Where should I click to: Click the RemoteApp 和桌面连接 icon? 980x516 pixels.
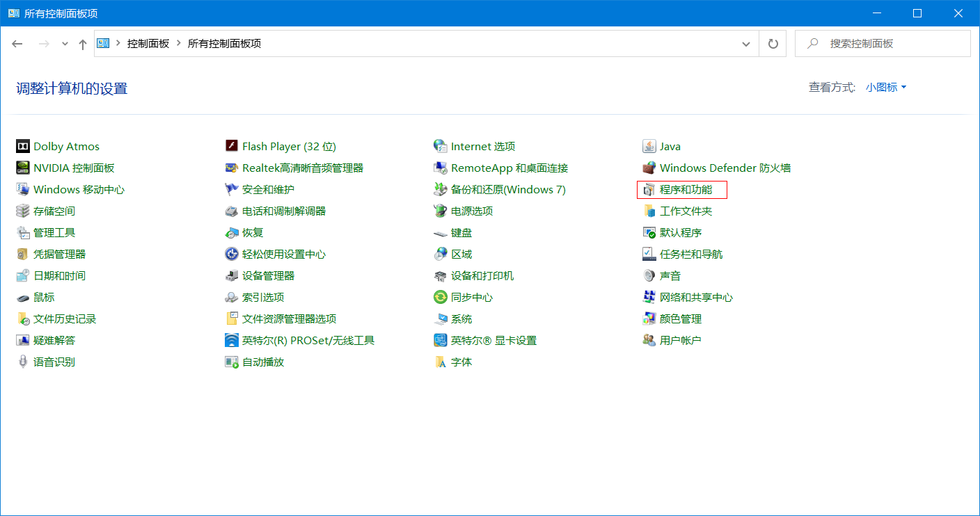tap(441, 168)
